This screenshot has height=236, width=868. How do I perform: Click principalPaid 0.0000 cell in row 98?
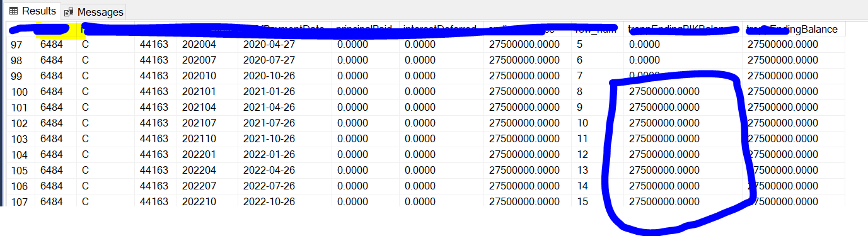click(x=366, y=60)
